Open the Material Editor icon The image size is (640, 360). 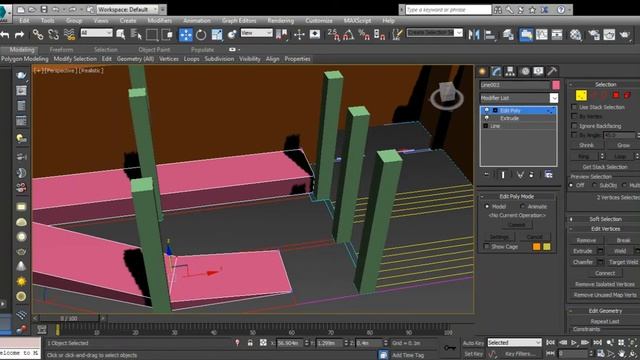click(576, 35)
